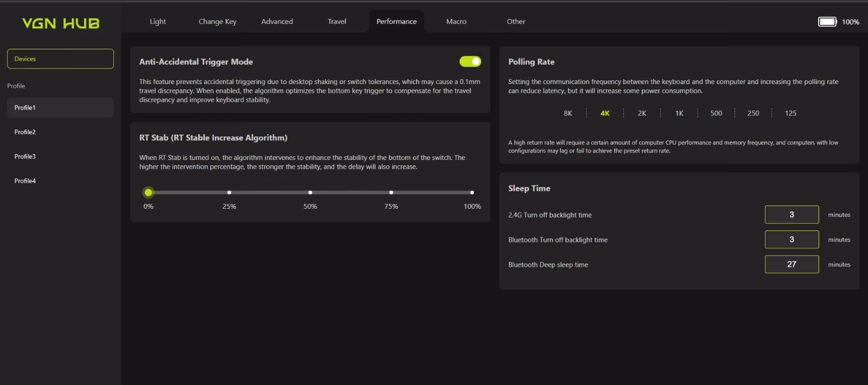Click the RT Stab slider handle at 0%

click(148, 193)
